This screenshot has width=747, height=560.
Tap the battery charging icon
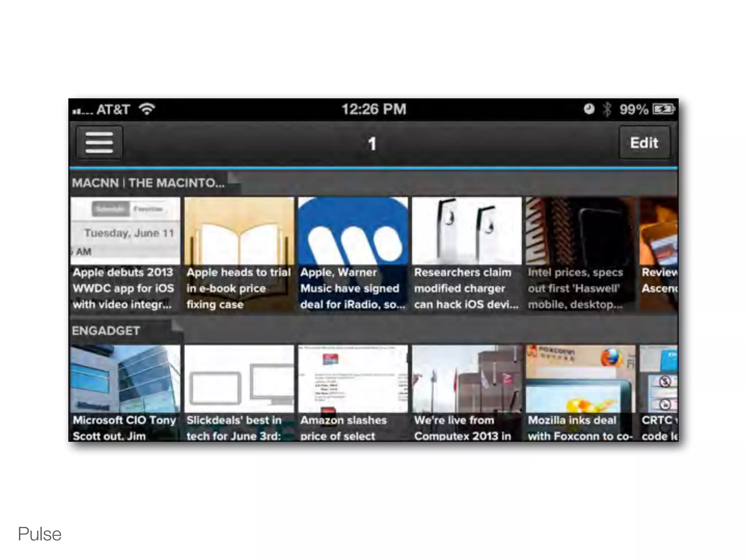tap(663, 109)
